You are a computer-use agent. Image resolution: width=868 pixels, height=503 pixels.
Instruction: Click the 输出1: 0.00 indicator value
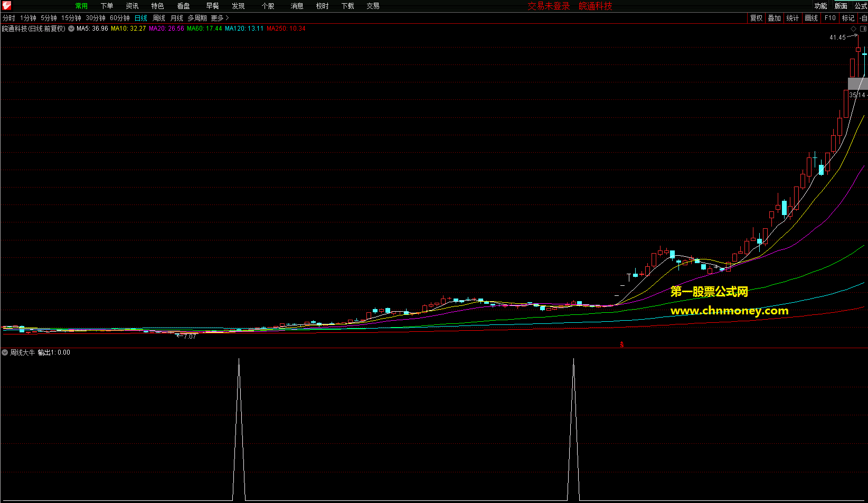point(54,352)
